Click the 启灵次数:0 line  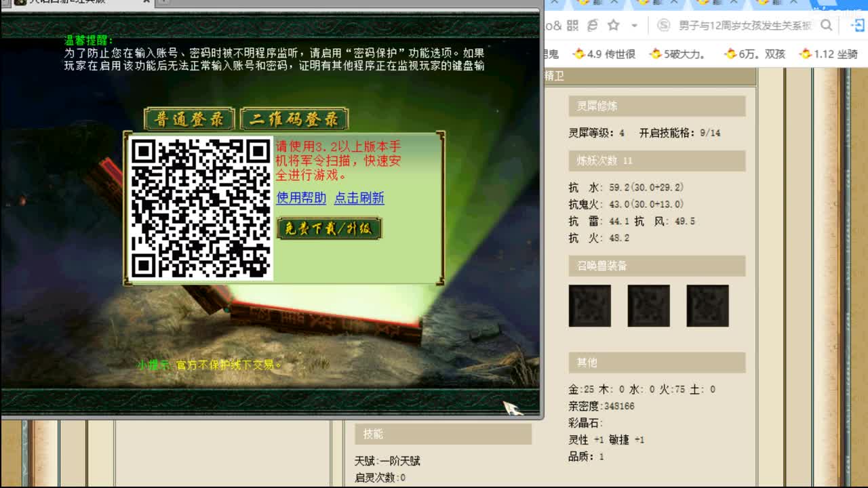coord(380,478)
